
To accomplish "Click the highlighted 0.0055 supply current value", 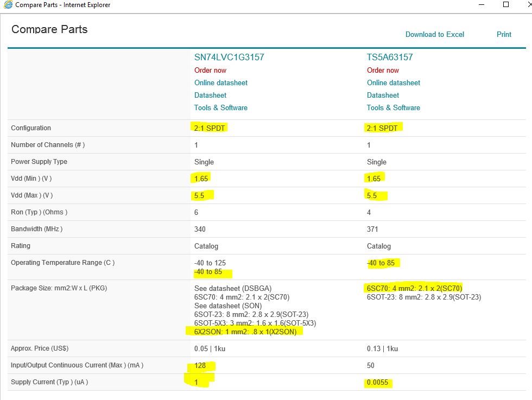I will click(379, 383).
